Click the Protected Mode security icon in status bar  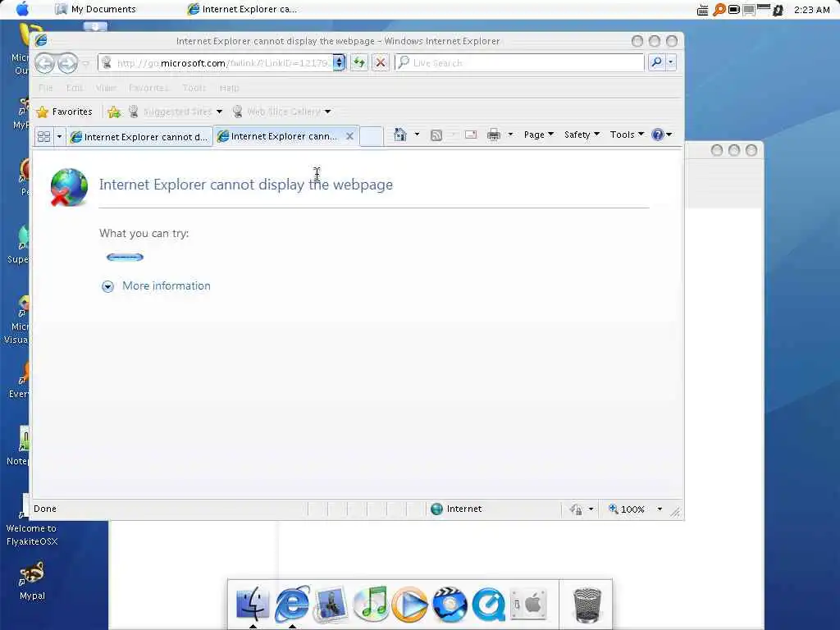click(x=576, y=509)
